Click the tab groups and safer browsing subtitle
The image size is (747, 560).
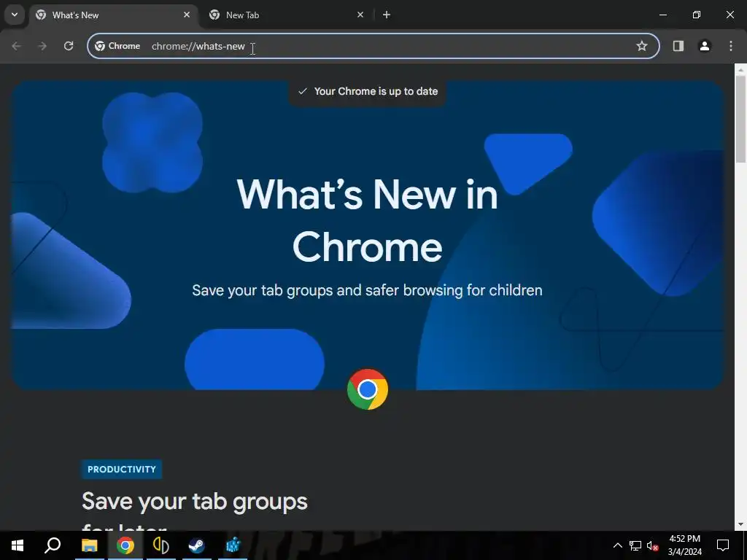pos(368,290)
